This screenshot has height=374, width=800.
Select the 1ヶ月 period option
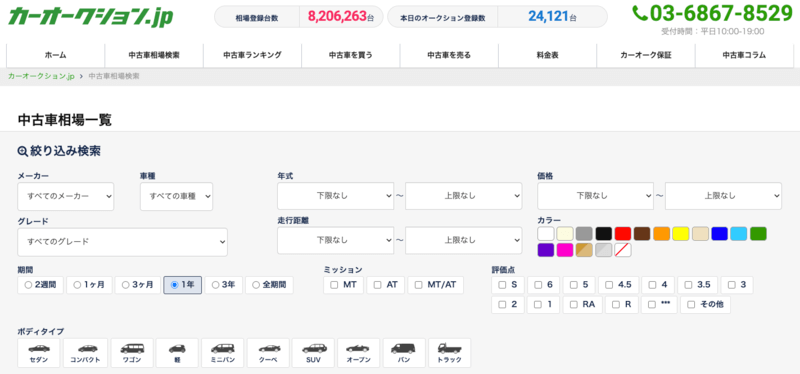pos(89,285)
